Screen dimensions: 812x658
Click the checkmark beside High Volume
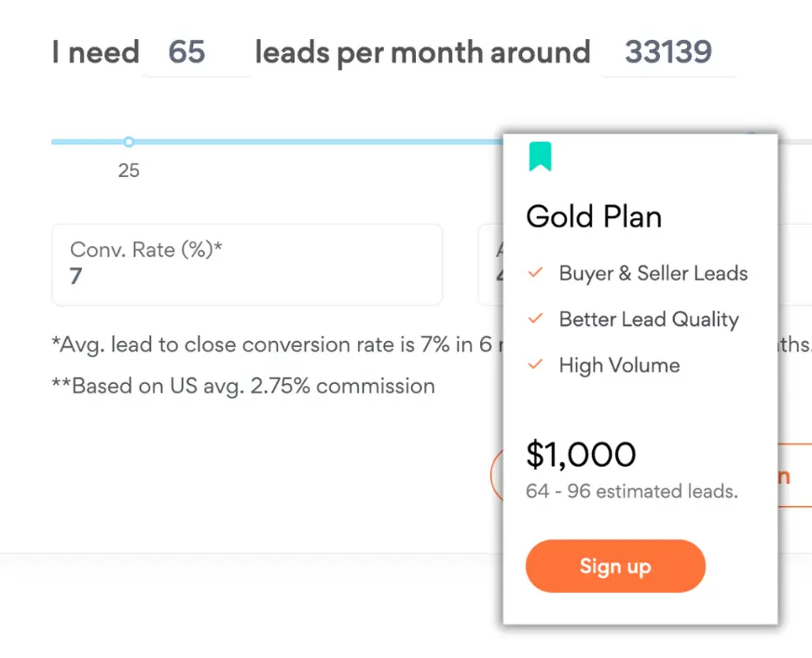click(535, 364)
